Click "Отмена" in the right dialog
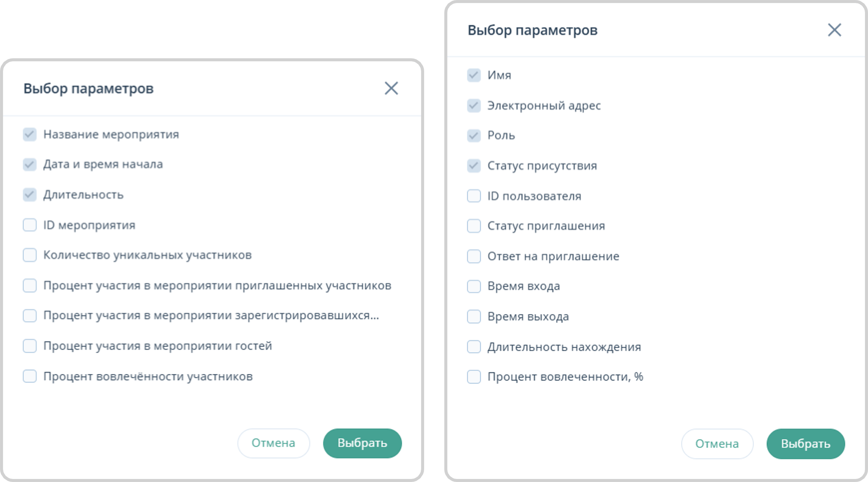 click(717, 444)
